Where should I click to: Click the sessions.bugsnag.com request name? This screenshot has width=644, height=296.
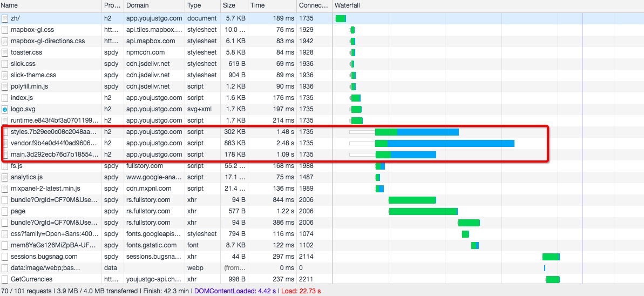(44, 257)
